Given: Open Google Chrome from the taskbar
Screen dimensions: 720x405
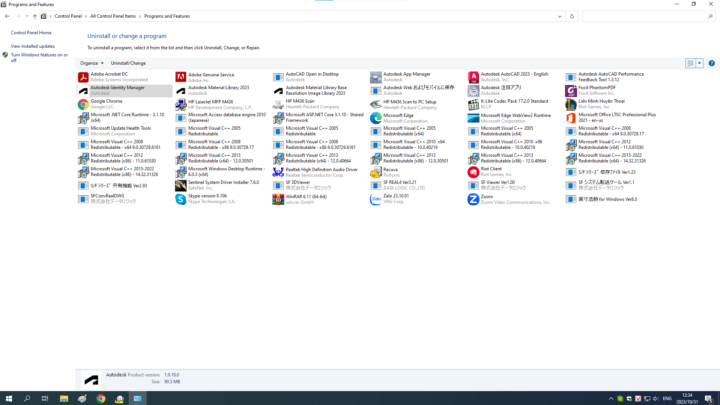Looking at the screenshot, I should coord(101,399).
